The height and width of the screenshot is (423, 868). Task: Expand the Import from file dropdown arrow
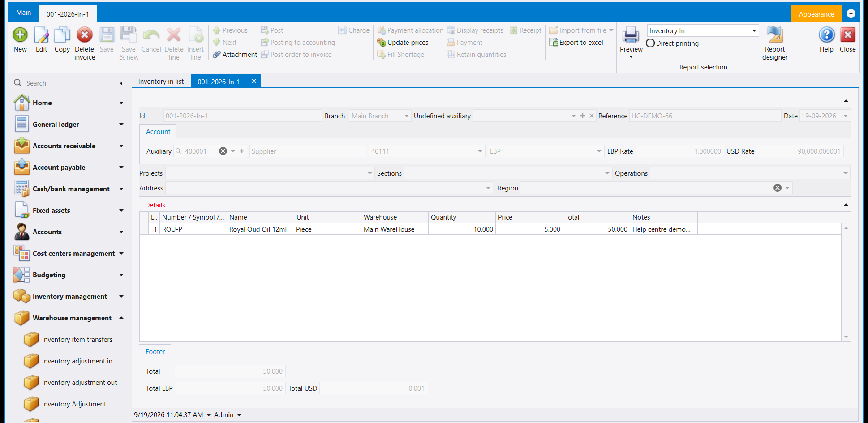pos(611,30)
